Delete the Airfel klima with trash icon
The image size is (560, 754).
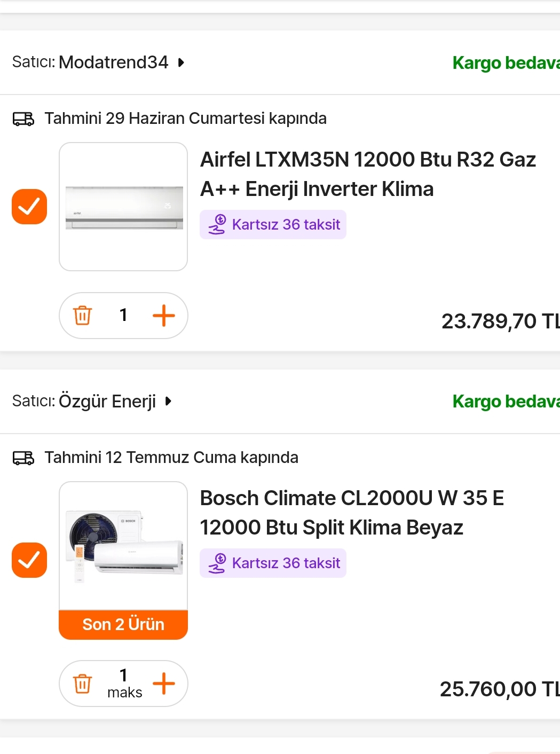point(82,315)
